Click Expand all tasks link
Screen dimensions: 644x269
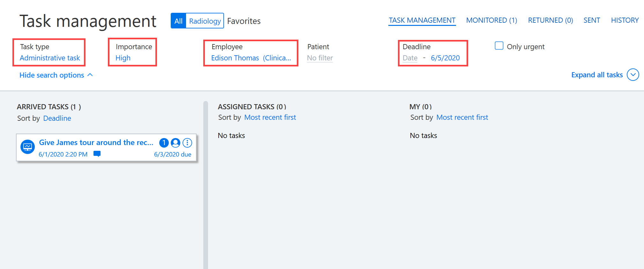pyautogui.click(x=597, y=75)
